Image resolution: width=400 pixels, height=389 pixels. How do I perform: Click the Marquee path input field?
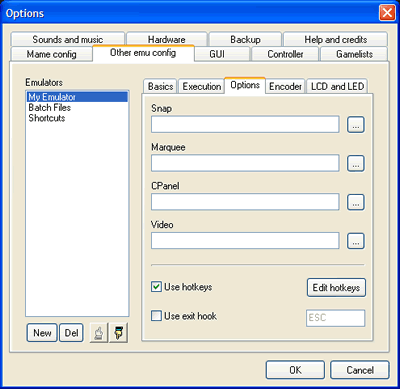(245, 163)
